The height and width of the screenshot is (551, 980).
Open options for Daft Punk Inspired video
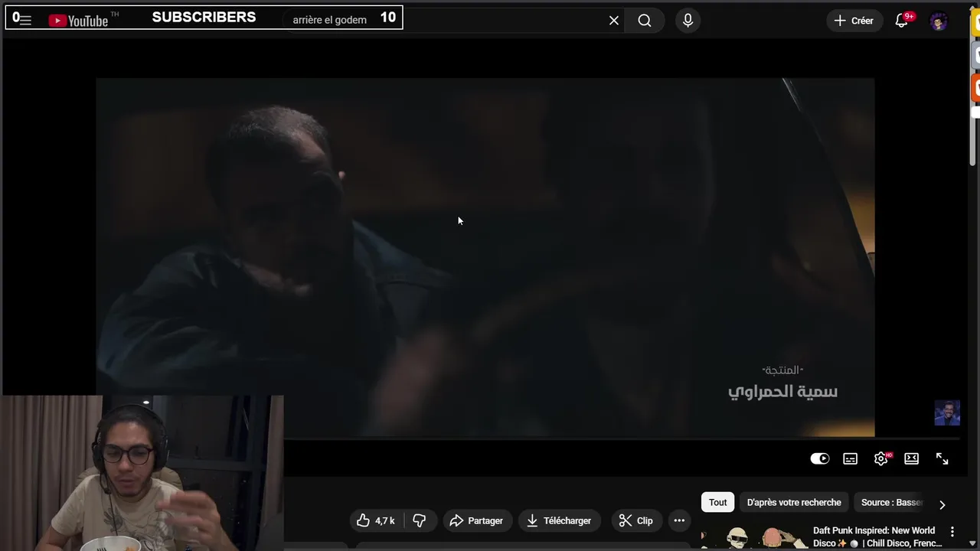(x=952, y=531)
